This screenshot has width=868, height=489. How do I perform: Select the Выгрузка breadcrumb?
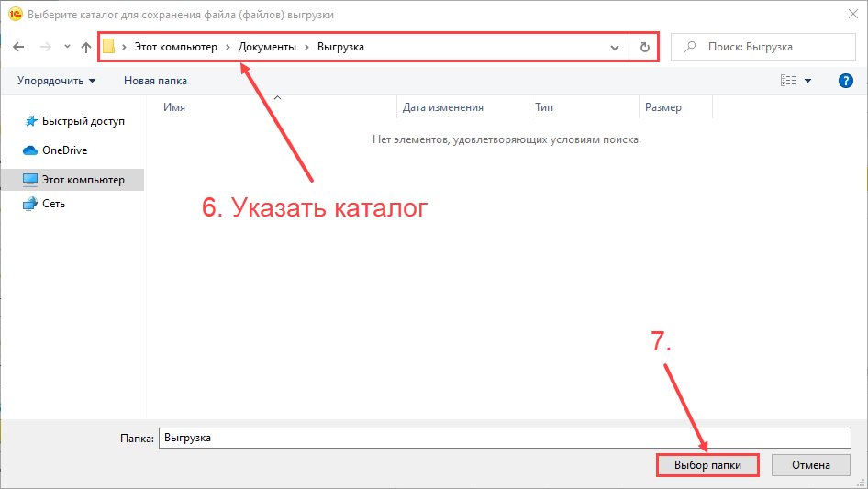point(340,47)
